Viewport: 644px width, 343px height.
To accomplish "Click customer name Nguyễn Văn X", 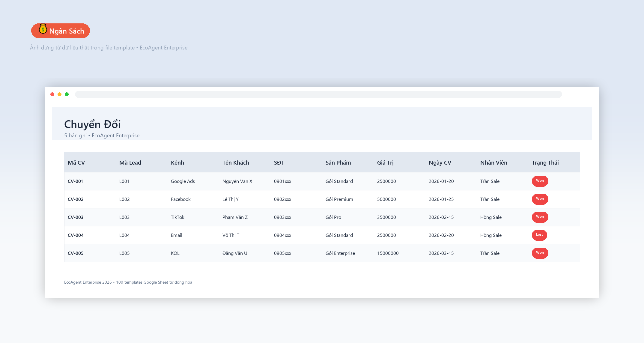I will pyautogui.click(x=237, y=181).
